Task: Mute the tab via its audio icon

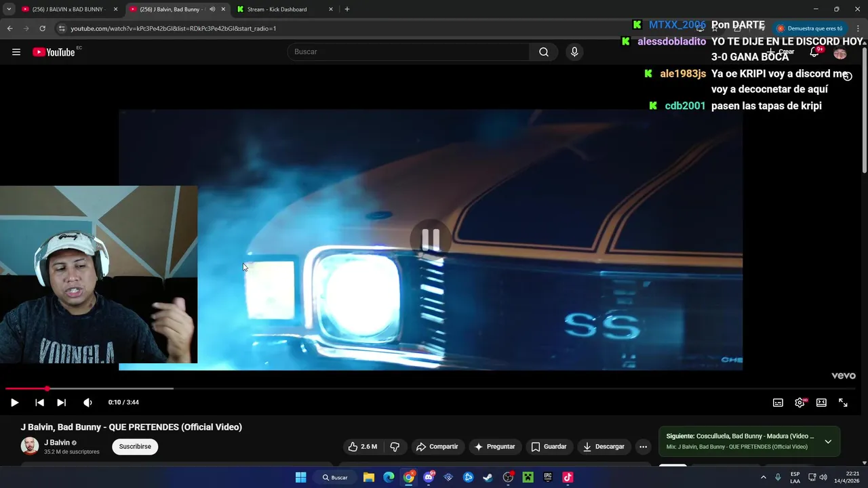Action: [212, 9]
